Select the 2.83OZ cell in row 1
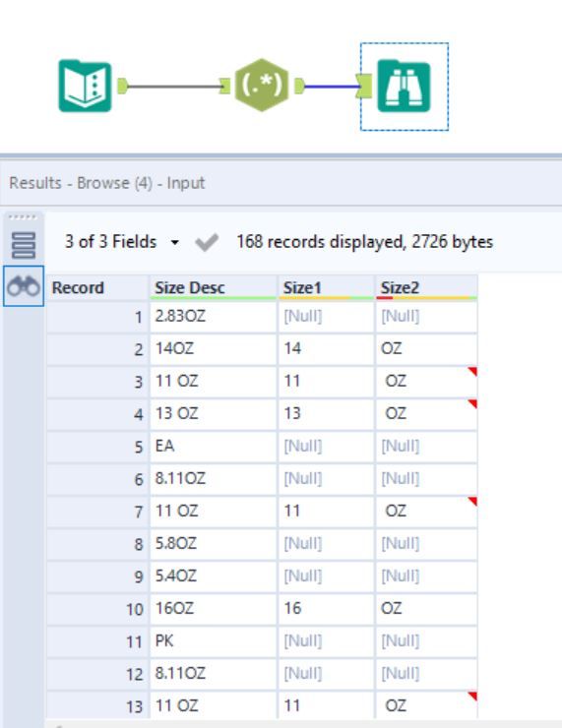This screenshot has width=562, height=728. (214, 317)
